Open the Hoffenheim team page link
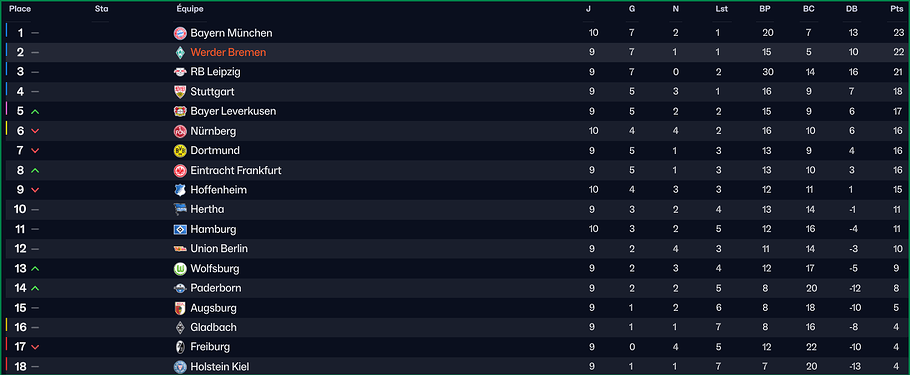 coord(218,190)
